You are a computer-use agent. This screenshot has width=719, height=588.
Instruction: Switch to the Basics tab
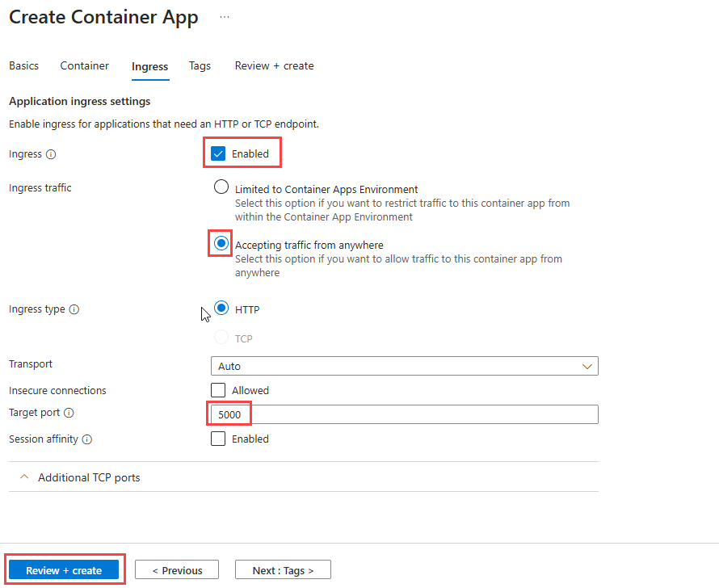[x=23, y=66]
